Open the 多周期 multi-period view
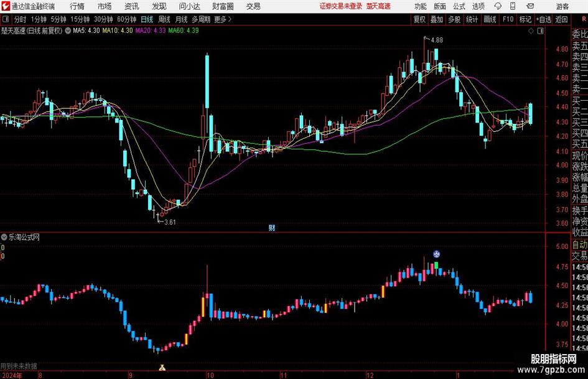The height and width of the screenshot is (379, 588). coord(201,19)
